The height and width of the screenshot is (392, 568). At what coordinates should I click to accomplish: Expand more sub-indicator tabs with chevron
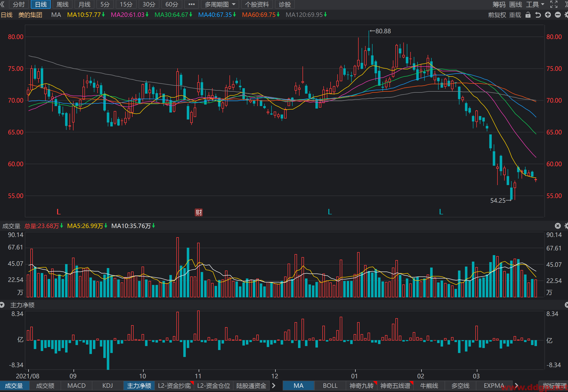click(x=274, y=386)
